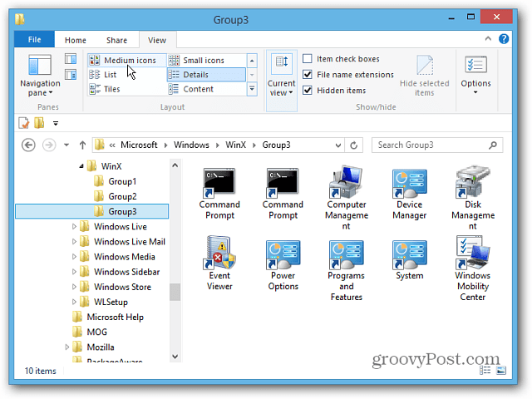Expand the WLSetup folder
Screen dimensions: 532x399
[x=74, y=302]
